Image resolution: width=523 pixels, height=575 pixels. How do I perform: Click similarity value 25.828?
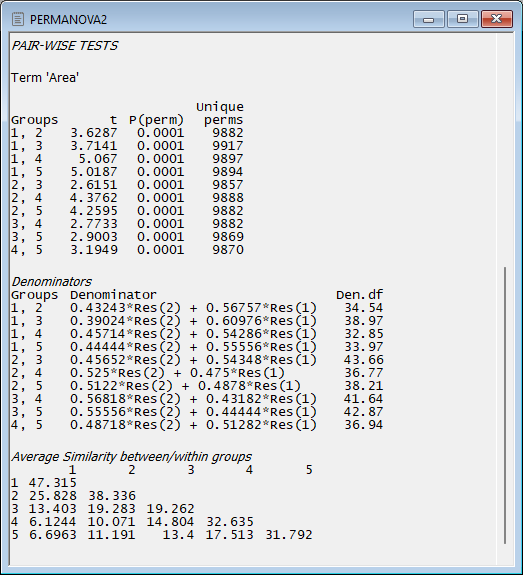click(53, 496)
